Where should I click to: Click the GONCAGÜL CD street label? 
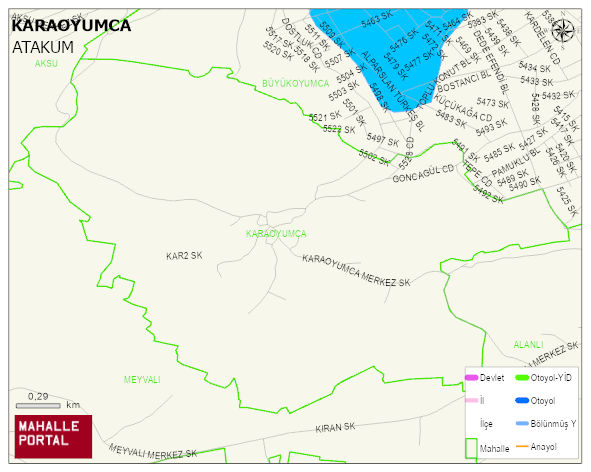pos(423,173)
